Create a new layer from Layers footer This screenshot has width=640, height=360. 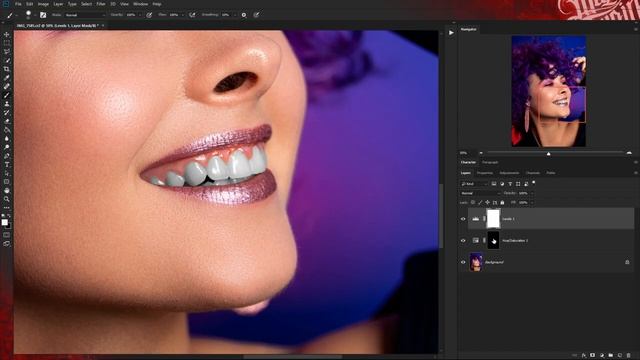(620, 356)
